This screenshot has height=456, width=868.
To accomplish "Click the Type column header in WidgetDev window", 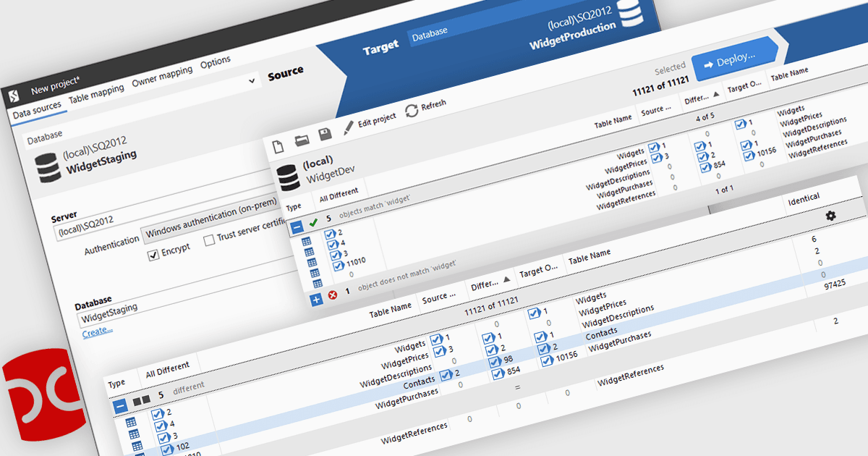I will tap(294, 206).
